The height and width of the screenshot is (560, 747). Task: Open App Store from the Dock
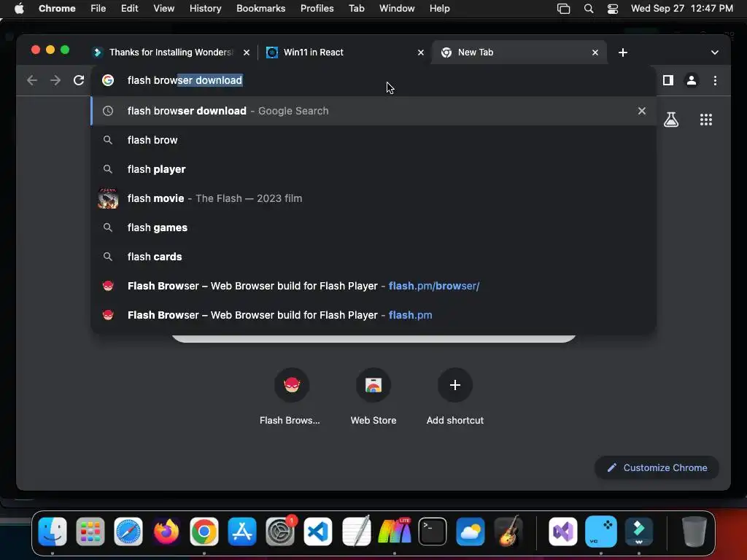tap(242, 532)
